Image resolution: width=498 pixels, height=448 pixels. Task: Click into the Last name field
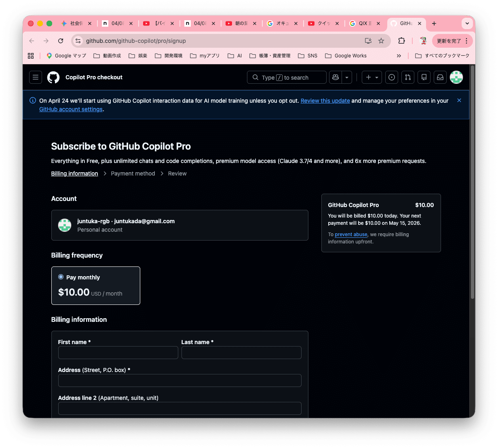tap(241, 353)
